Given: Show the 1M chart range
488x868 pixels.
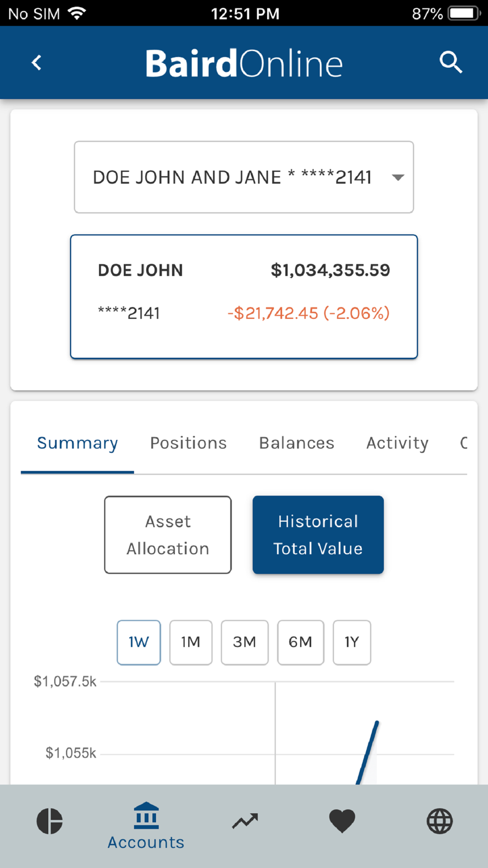Looking at the screenshot, I should pyautogui.click(x=191, y=642).
